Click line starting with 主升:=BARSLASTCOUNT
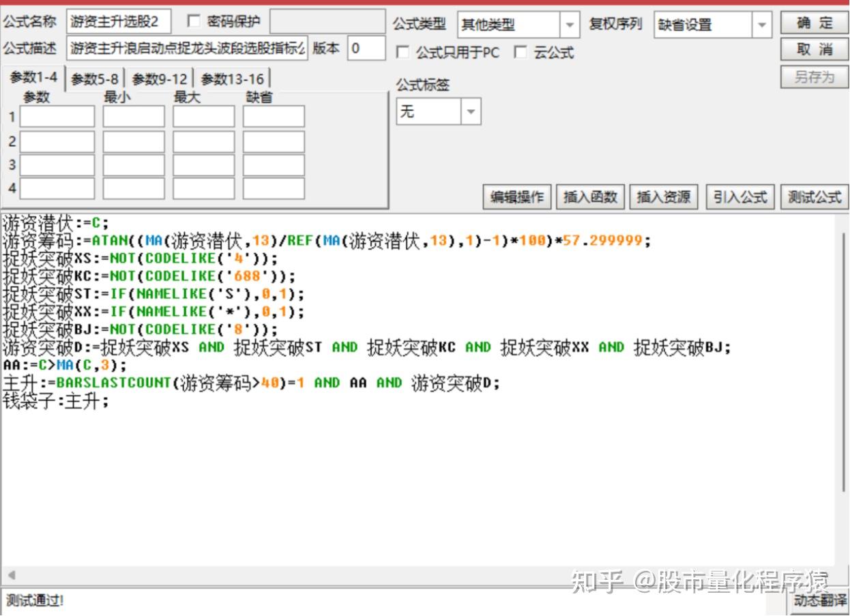Viewport: 850px width, 616px height. (x=252, y=383)
